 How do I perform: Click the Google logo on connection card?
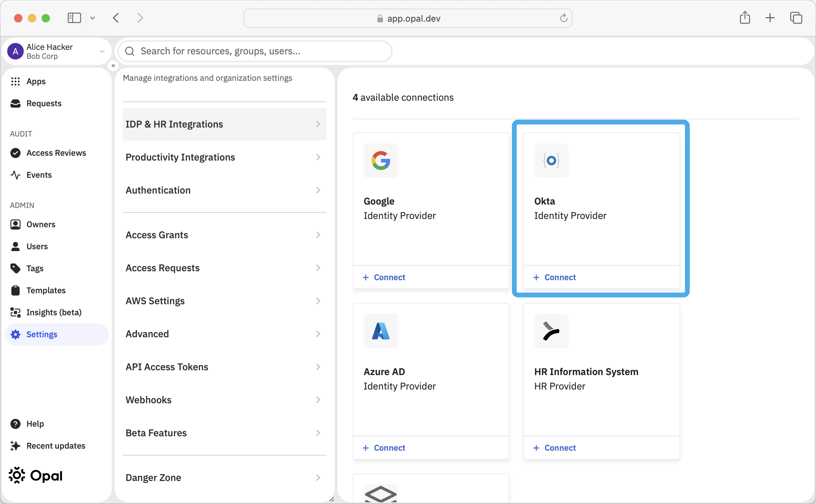(381, 161)
